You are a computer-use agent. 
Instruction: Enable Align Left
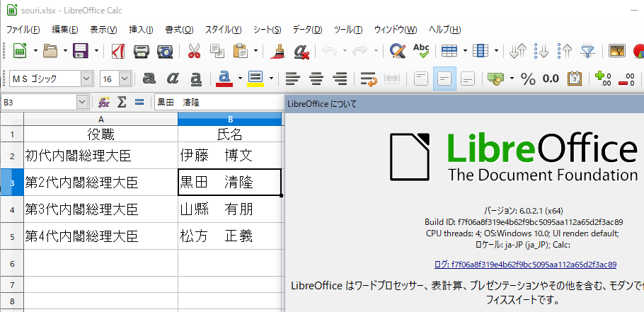(x=292, y=79)
